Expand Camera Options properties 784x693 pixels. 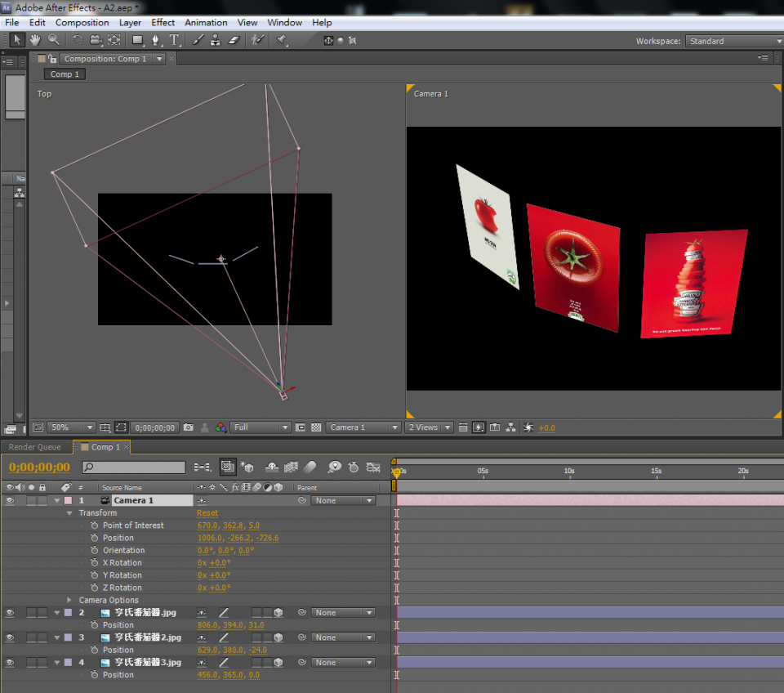69,600
